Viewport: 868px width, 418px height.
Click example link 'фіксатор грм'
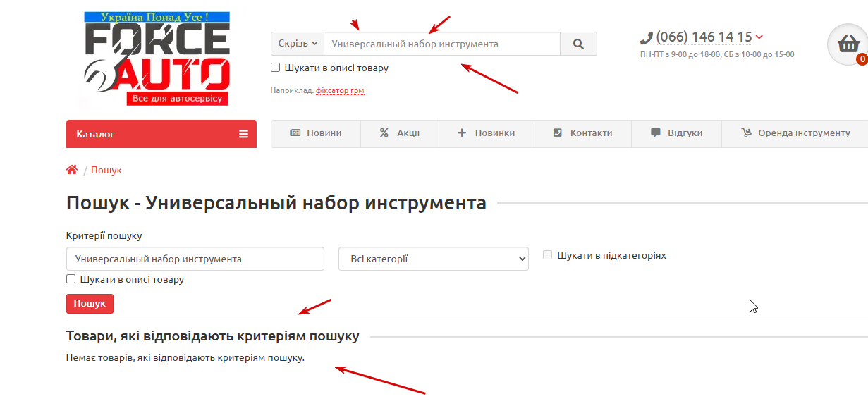340,90
